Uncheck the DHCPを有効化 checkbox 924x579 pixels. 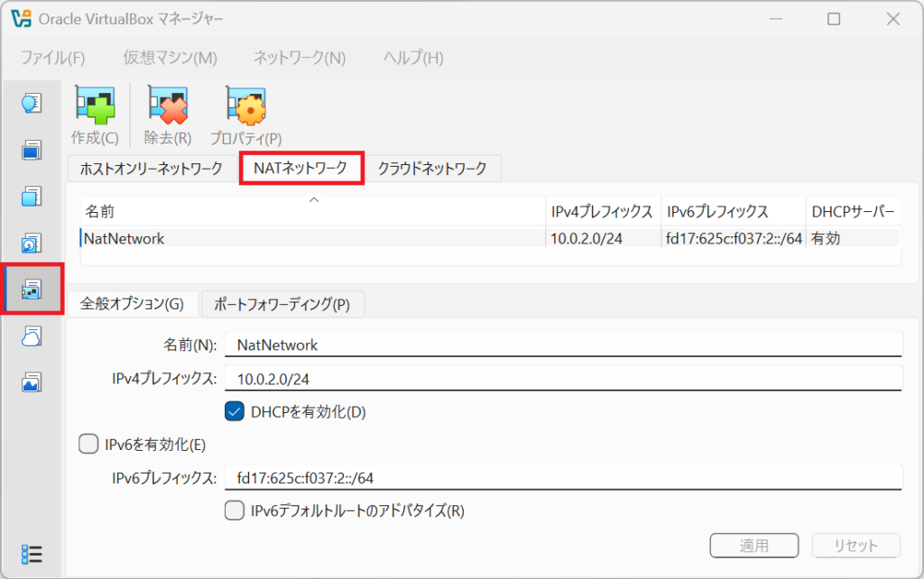tap(235, 411)
